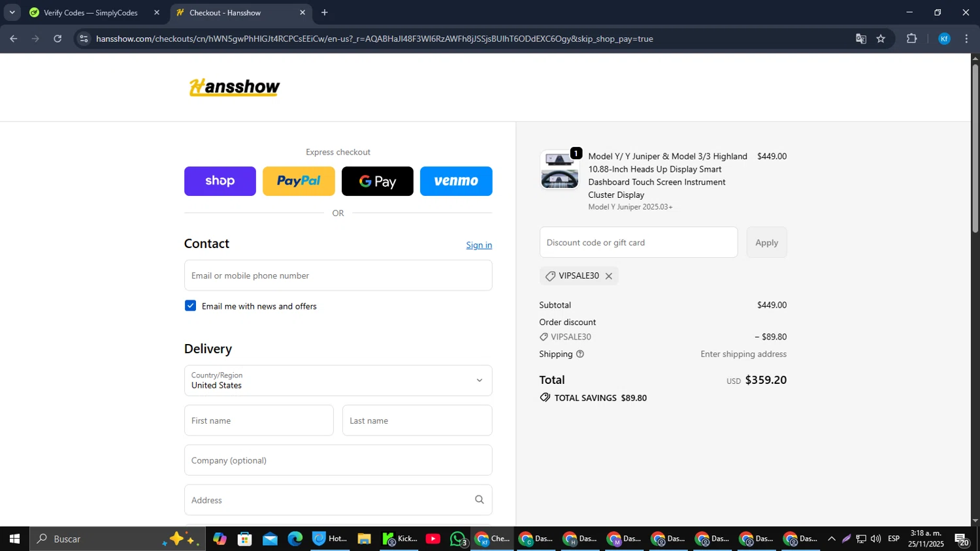Viewport: 980px width, 551px height.
Task: Close the Checkout - Hansshow tab
Action: point(302,12)
